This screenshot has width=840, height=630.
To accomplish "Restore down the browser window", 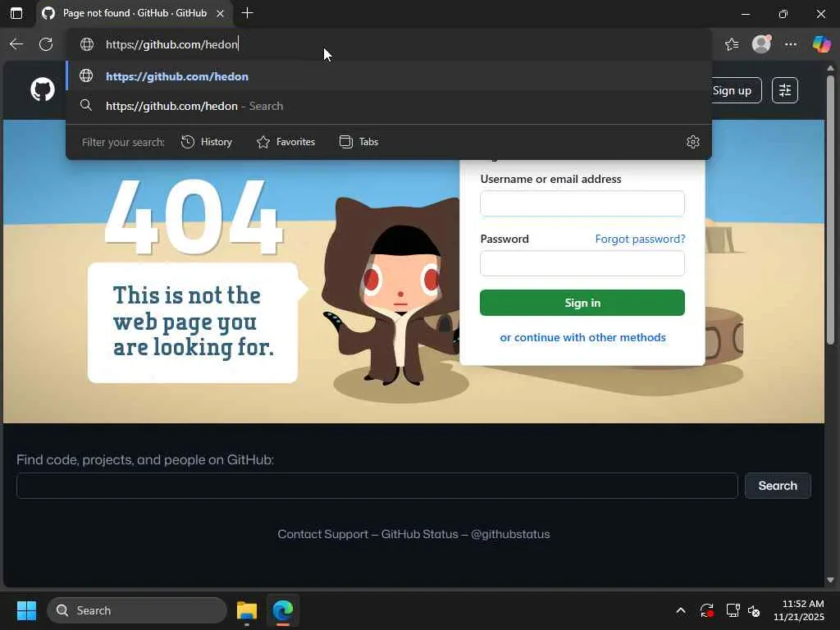I will 783,14.
